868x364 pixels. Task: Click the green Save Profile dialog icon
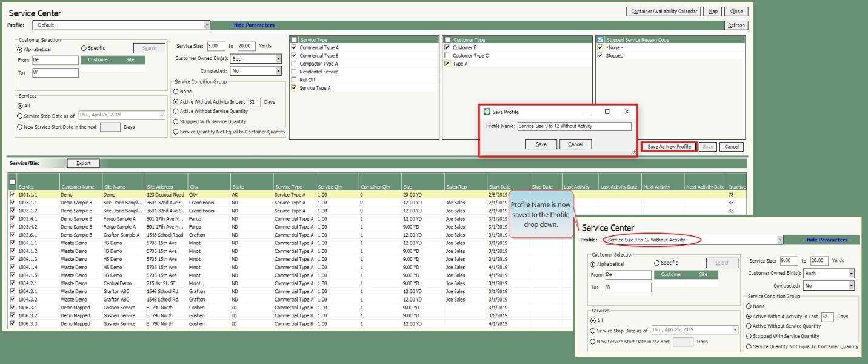tap(486, 112)
